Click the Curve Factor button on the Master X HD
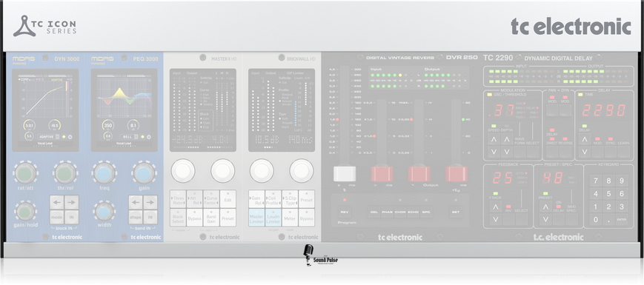Viewport: 644px width, 285px height. point(211,199)
